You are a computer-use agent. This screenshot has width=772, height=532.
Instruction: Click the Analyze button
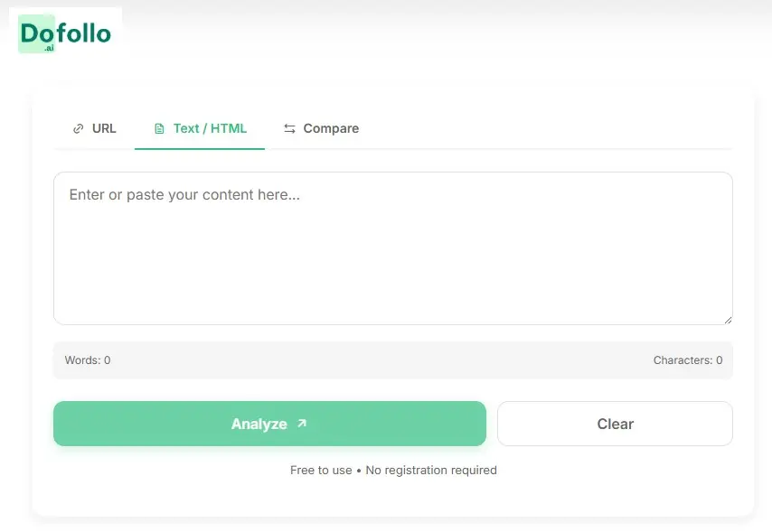(268, 423)
